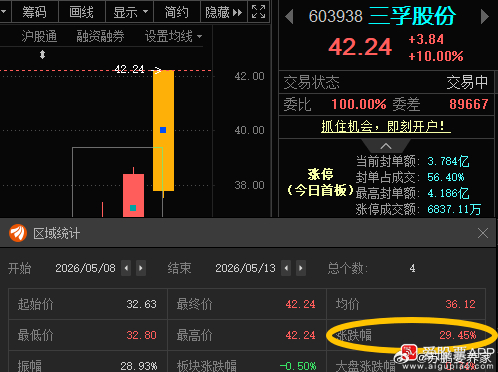Click the 隐藏 button with double arrows
Image resolution: width=498 pixels, height=372 pixels.
coord(224,12)
